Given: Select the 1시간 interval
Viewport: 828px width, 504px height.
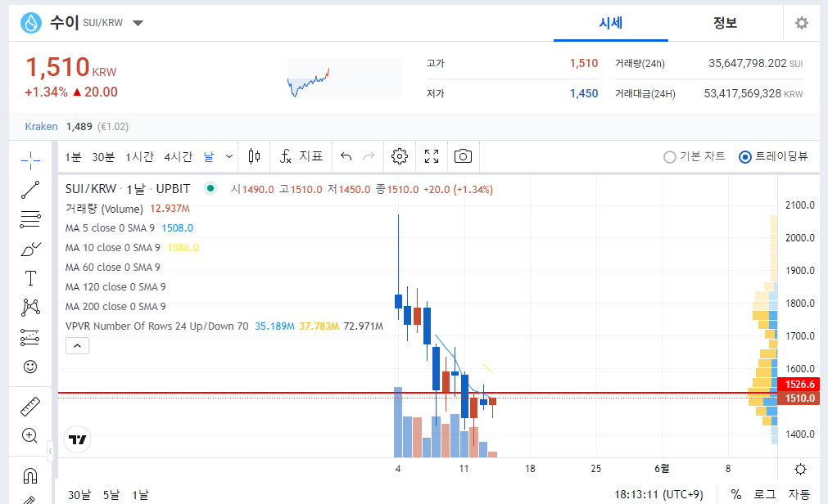Looking at the screenshot, I should pyautogui.click(x=139, y=157).
